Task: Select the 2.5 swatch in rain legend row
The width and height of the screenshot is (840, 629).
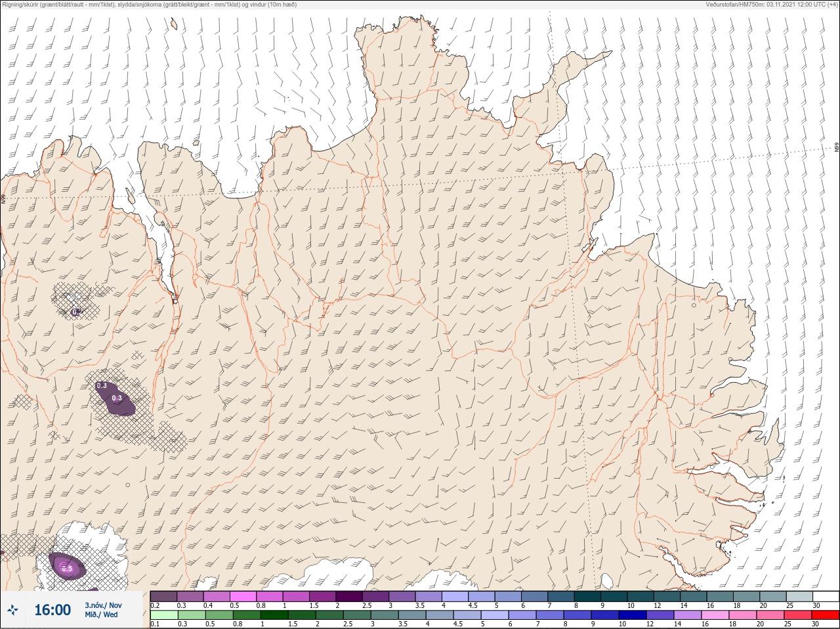Action: 357,615
